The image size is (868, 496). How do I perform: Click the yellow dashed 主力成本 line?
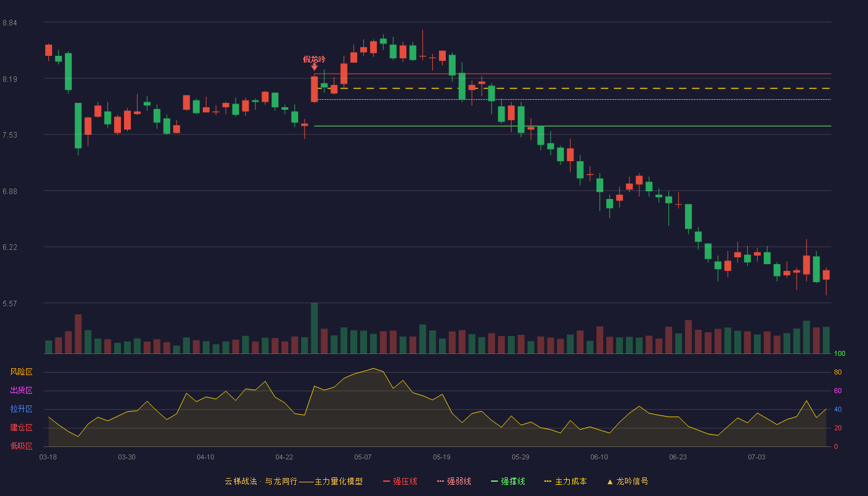pyautogui.click(x=573, y=89)
